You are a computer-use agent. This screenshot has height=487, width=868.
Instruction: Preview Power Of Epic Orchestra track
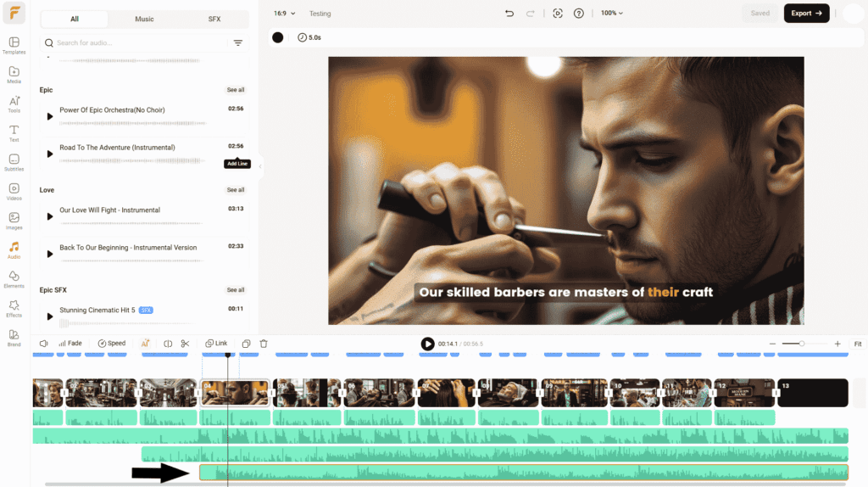(x=50, y=117)
